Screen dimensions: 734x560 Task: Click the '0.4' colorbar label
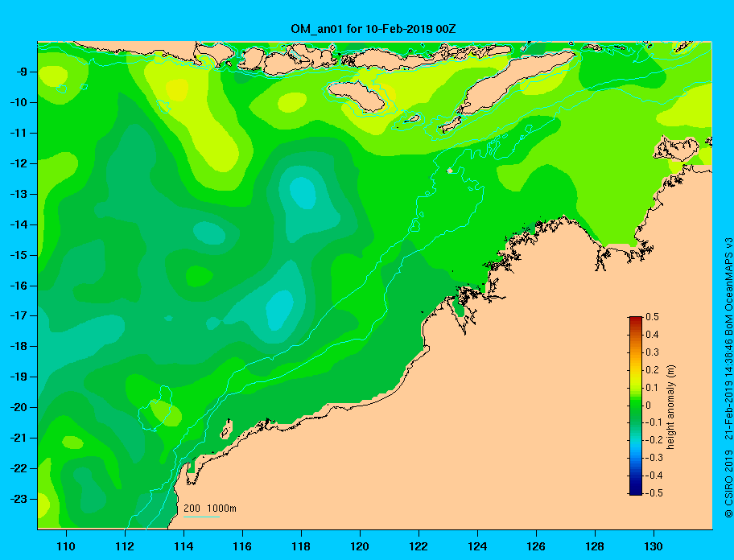(x=652, y=335)
